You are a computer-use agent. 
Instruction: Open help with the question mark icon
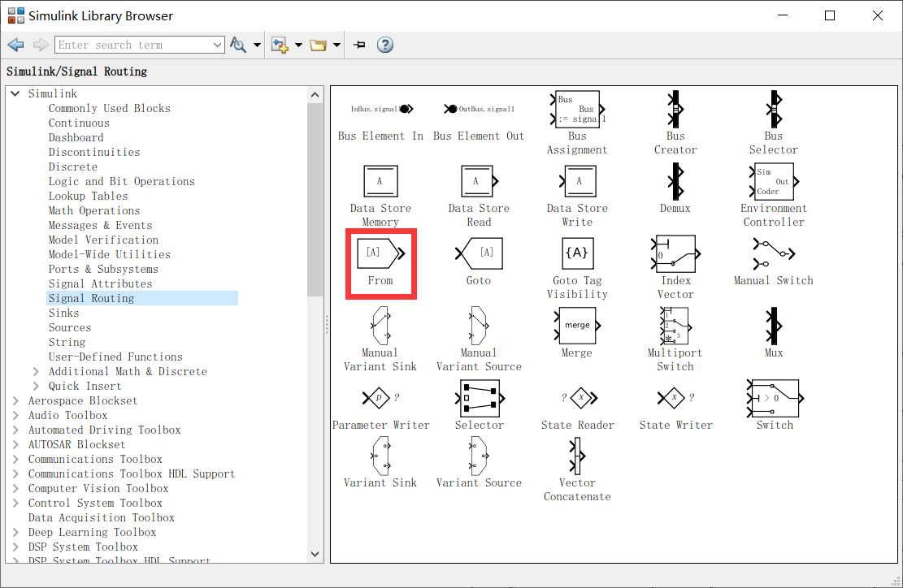point(385,45)
